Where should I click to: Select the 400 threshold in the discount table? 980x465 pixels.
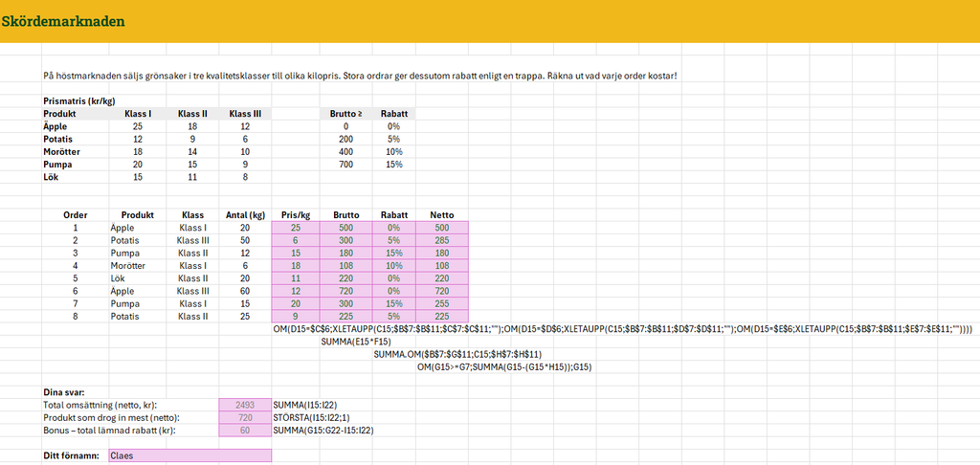click(x=345, y=151)
